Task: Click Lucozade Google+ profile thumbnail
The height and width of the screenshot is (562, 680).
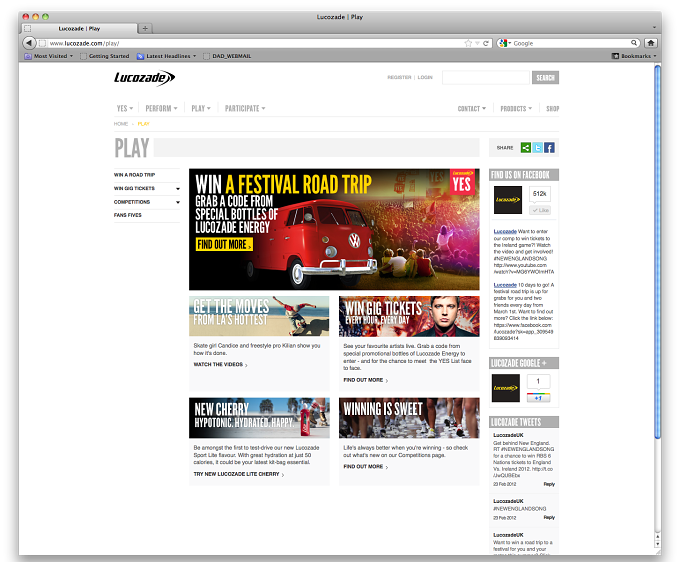Action: (506, 388)
